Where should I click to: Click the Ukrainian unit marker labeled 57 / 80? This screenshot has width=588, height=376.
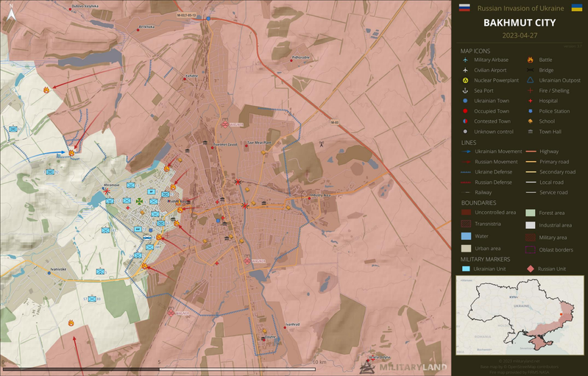[x=92, y=299]
